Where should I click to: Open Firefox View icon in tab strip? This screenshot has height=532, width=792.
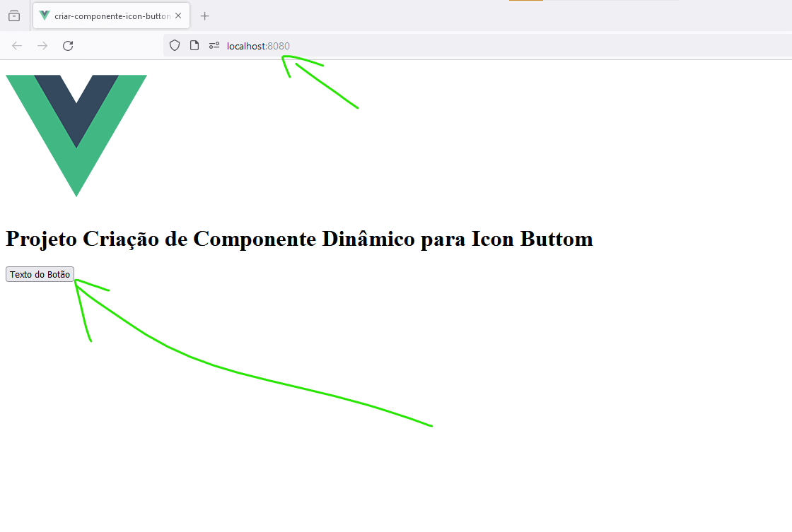coord(14,16)
